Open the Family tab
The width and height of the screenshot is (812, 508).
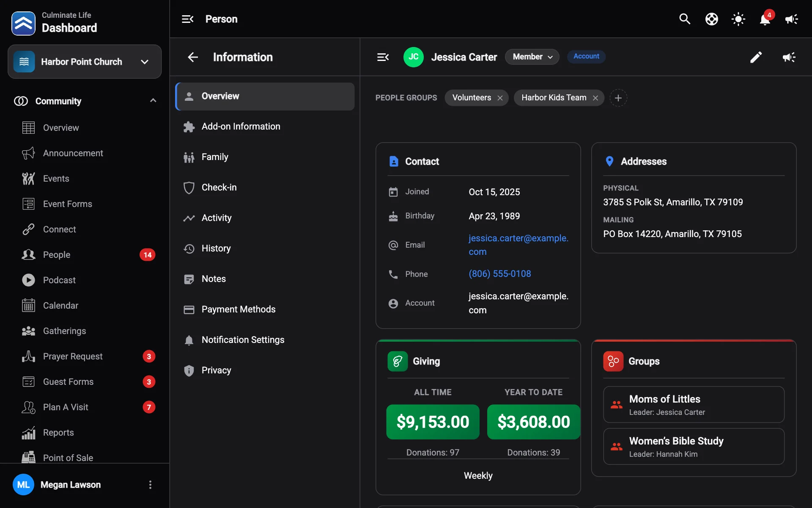[265, 157]
